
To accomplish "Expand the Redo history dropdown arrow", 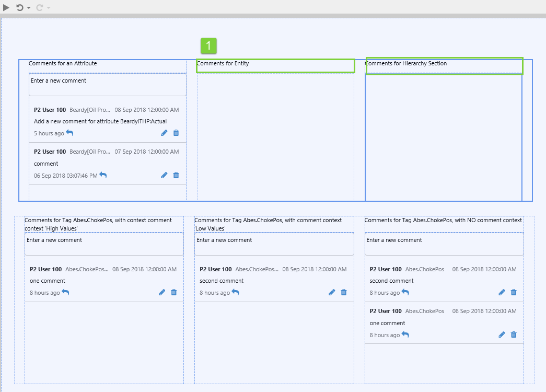I will [49, 8].
